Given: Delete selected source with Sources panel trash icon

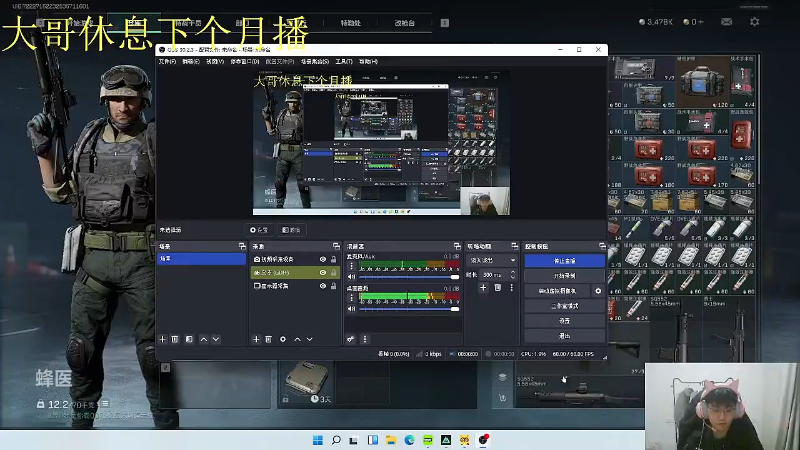Looking at the screenshot, I should click(x=268, y=339).
